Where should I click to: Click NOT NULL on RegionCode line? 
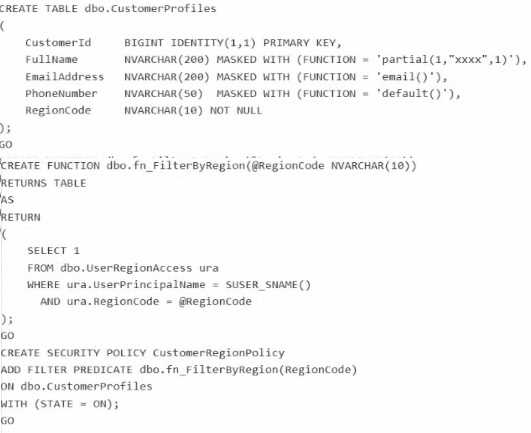236,110
